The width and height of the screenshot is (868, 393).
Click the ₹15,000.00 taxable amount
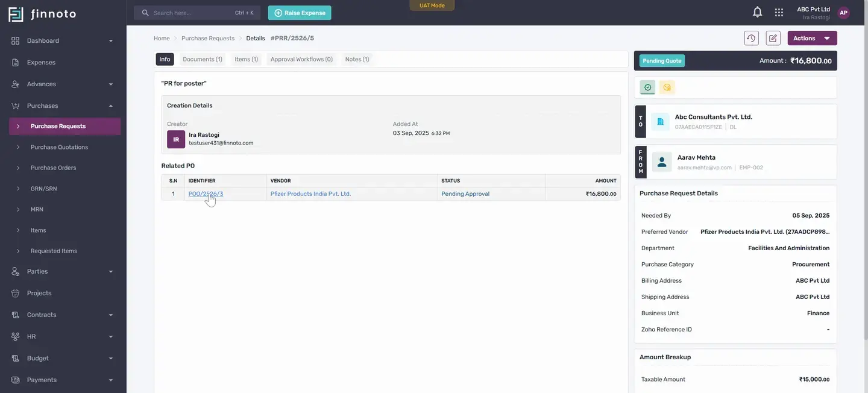tap(814, 379)
